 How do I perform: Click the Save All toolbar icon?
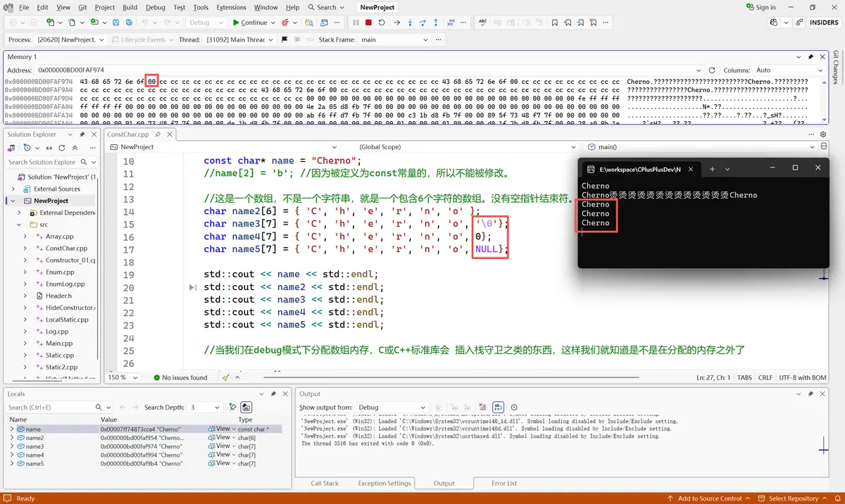pos(129,22)
